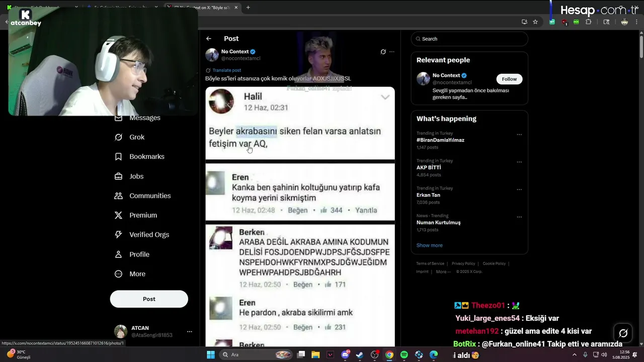Screen dimensions: 644x362
Task: Open tab search / side panel icon in Chrome
Action: tap(606, 22)
